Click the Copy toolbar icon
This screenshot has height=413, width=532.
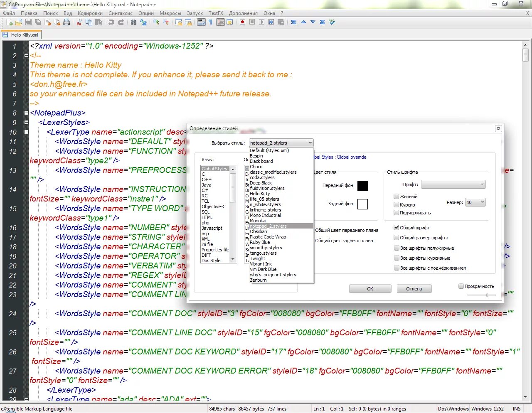[89, 22]
